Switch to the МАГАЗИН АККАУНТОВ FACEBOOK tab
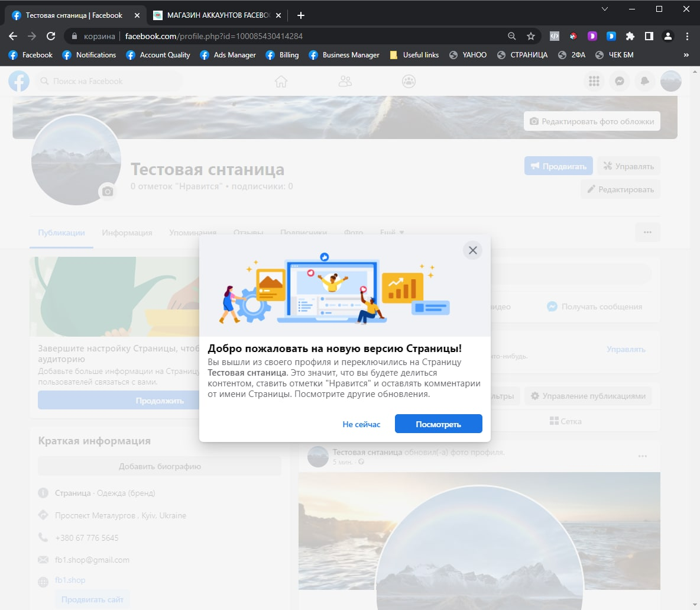Viewport: 700px width, 610px height. coord(218,15)
